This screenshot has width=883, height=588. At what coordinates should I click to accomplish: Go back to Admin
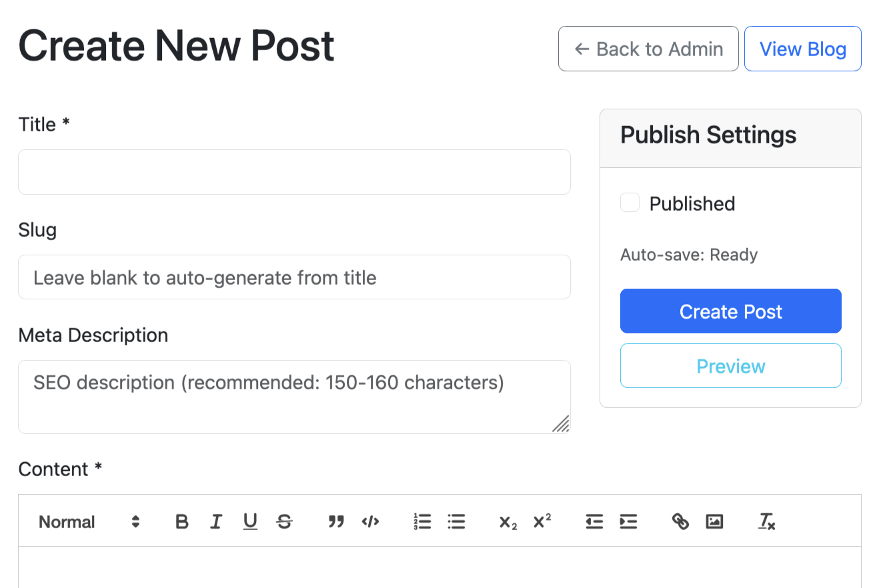pos(648,48)
